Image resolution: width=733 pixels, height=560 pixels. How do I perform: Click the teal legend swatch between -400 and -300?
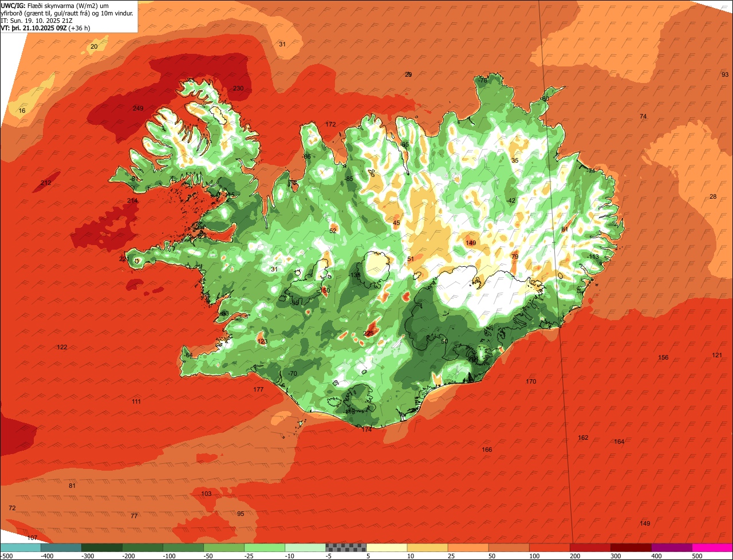tap(61, 548)
